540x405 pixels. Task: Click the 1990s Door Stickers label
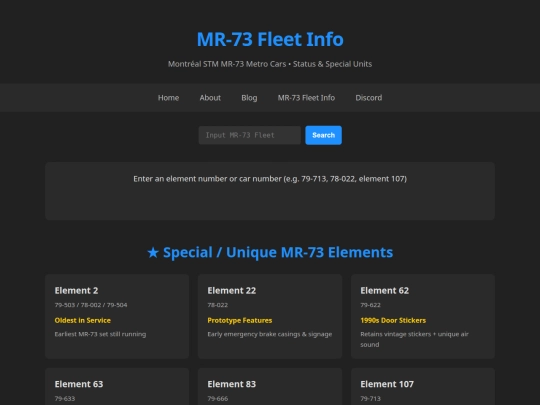coord(393,320)
